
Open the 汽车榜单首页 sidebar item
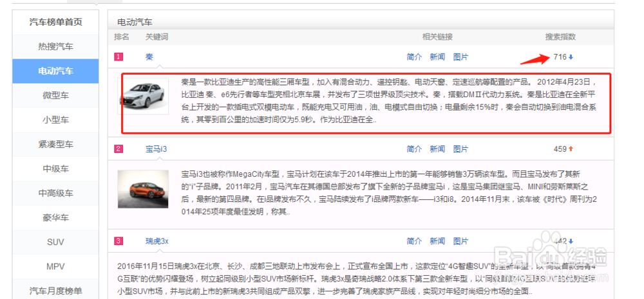55,22
